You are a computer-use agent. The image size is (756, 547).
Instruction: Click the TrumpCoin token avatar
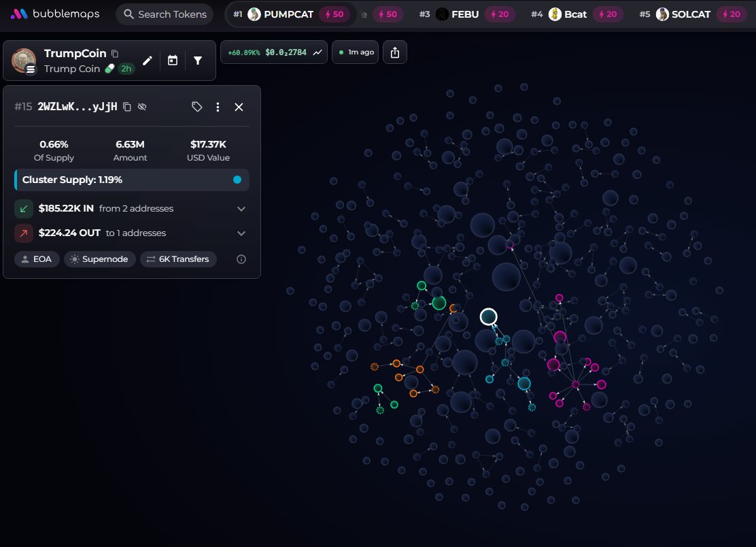(24, 61)
